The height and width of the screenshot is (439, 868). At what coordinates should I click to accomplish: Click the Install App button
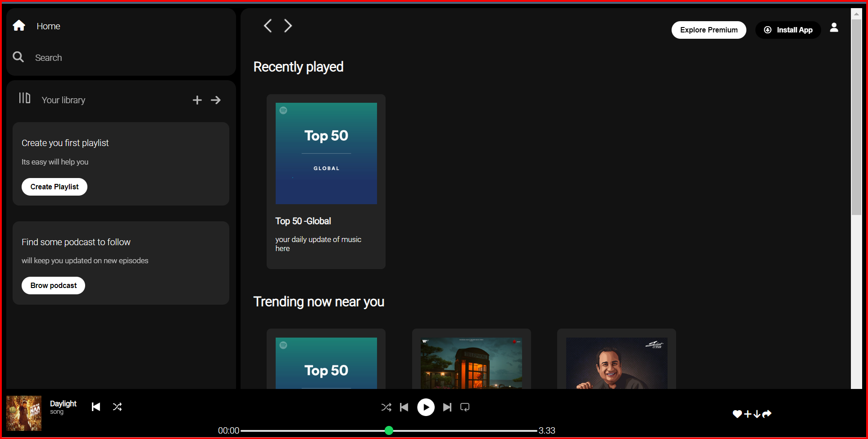[788, 30]
